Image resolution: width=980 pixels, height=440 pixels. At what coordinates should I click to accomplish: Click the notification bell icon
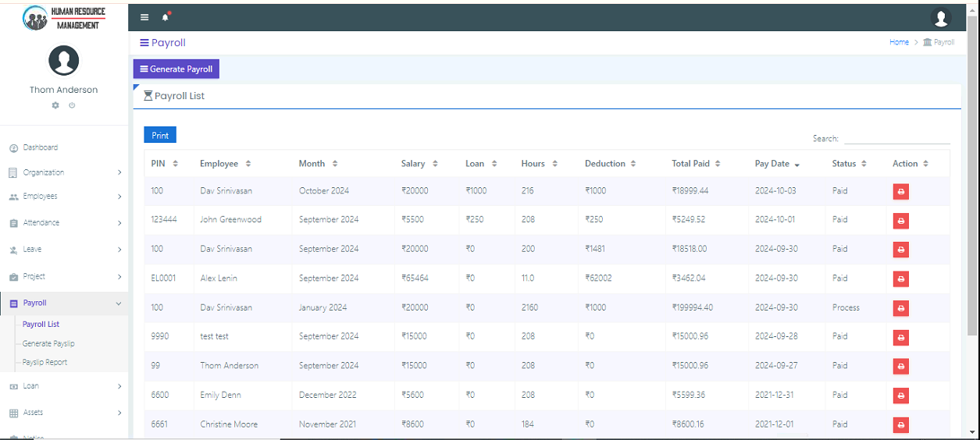click(165, 17)
